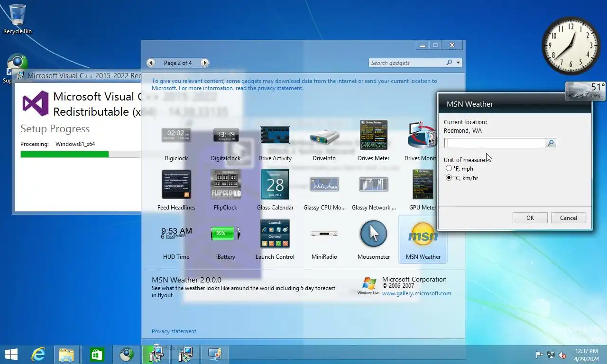Choose the Drive Activity gadget

[275, 135]
